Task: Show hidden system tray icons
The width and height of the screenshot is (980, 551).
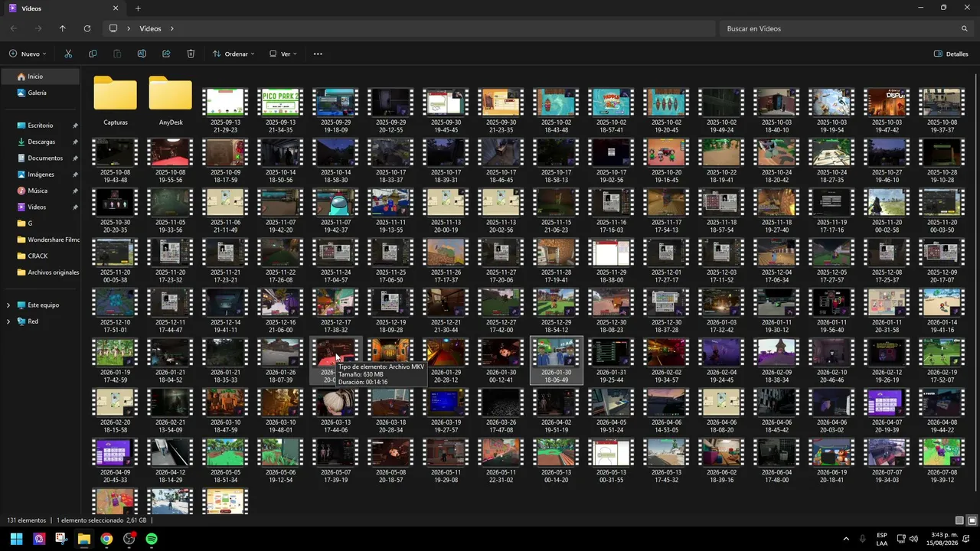Action: coord(846,539)
